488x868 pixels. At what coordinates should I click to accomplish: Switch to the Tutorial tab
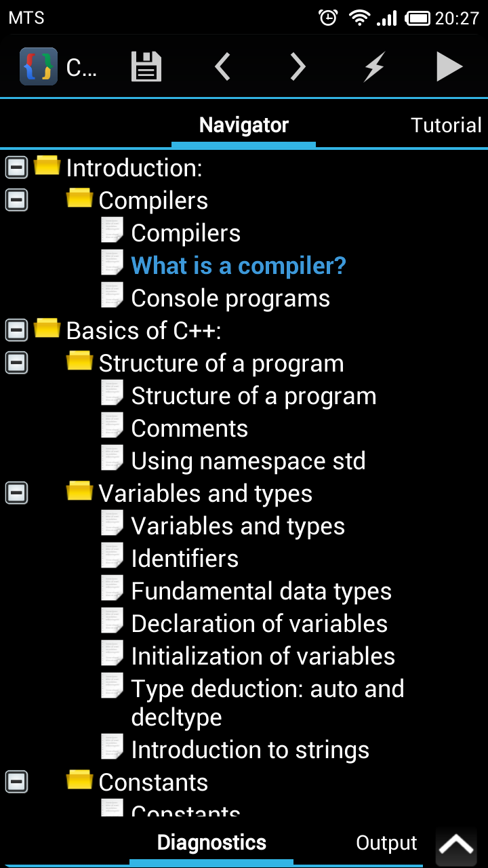446,125
